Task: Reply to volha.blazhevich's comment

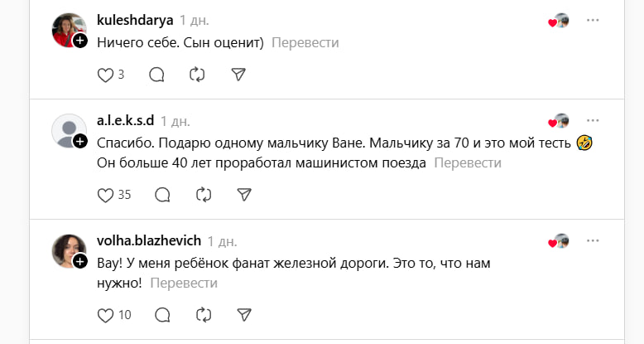Action: 163,315
